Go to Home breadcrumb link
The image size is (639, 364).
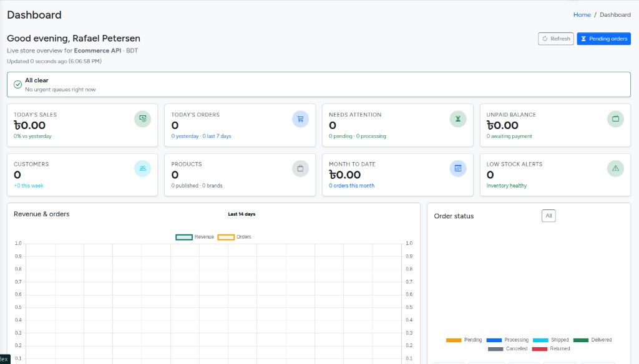click(582, 15)
